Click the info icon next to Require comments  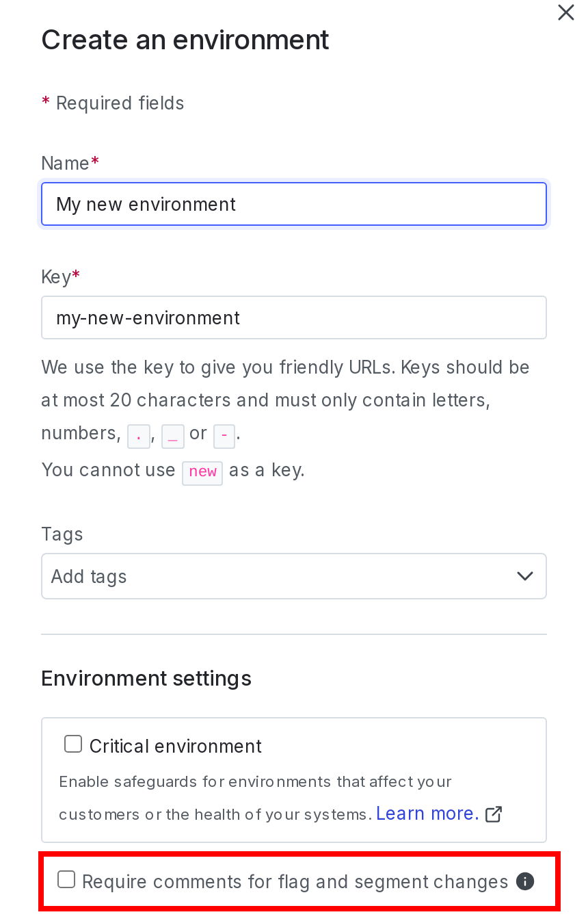(x=525, y=881)
